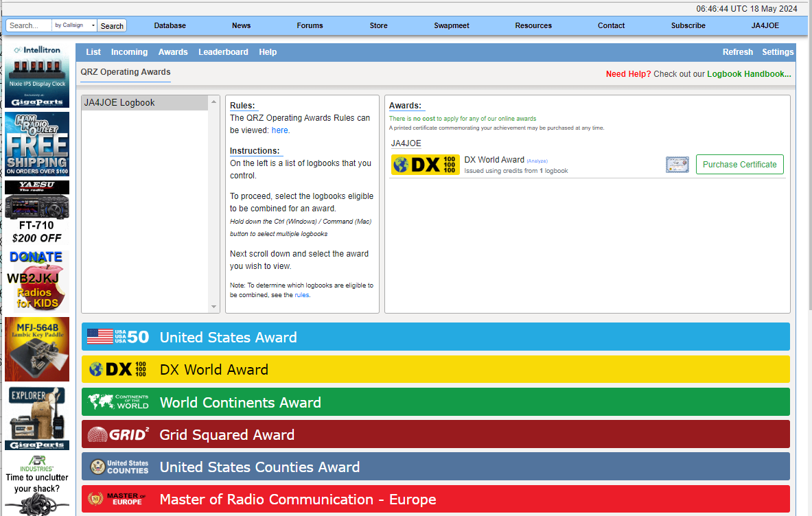Open the Leaderboard menu item
This screenshot has width=812, height=516.
223,51
